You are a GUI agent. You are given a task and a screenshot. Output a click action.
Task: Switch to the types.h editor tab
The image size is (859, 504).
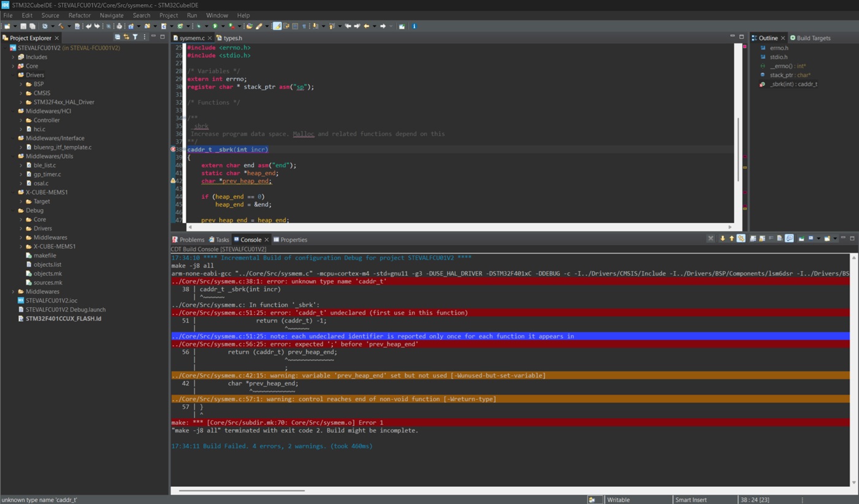(x=232, y=37)
